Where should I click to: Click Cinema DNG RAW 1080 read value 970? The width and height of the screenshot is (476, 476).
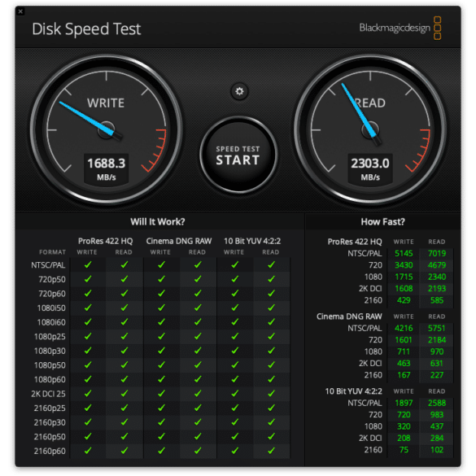coord(436,352)
